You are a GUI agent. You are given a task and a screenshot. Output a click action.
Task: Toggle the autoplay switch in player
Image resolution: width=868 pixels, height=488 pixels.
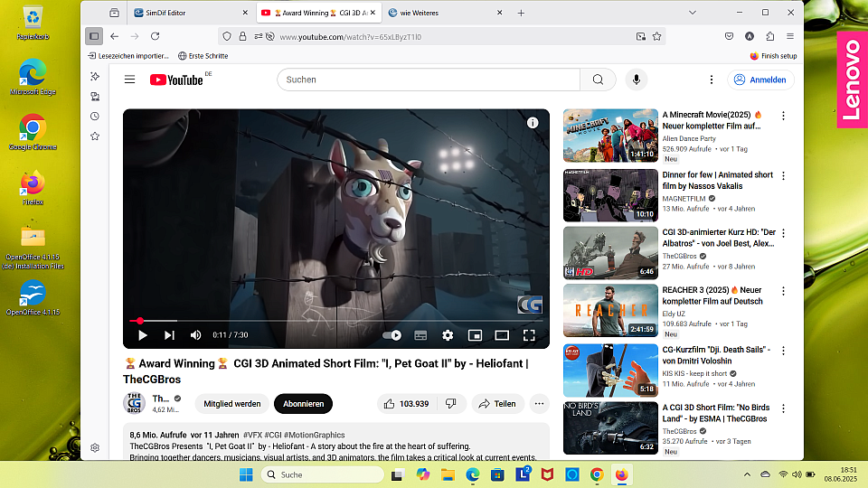392,335
